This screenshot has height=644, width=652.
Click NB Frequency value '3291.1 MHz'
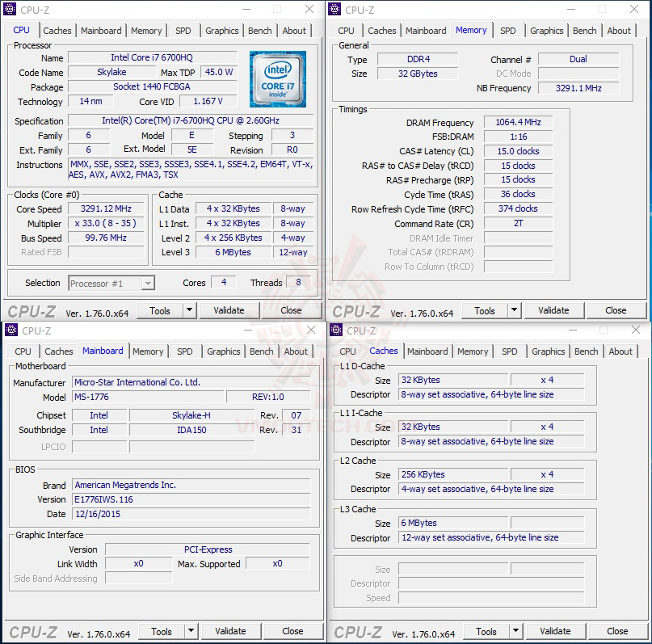click(x=578, y=88)
